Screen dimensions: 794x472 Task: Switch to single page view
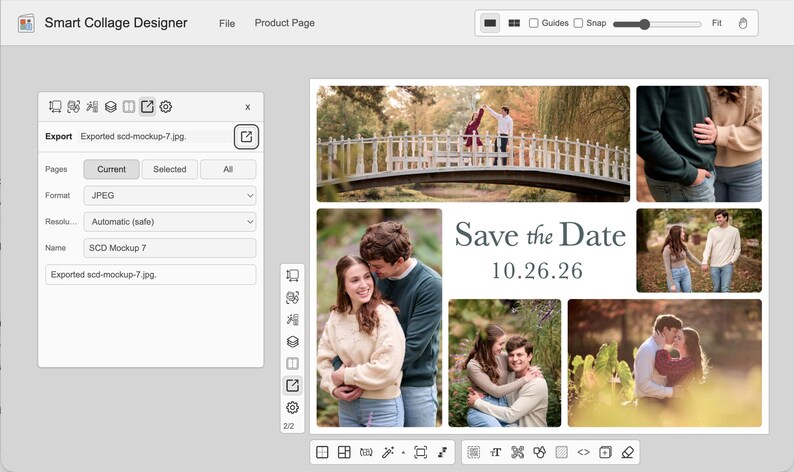(x=490, y=23)
